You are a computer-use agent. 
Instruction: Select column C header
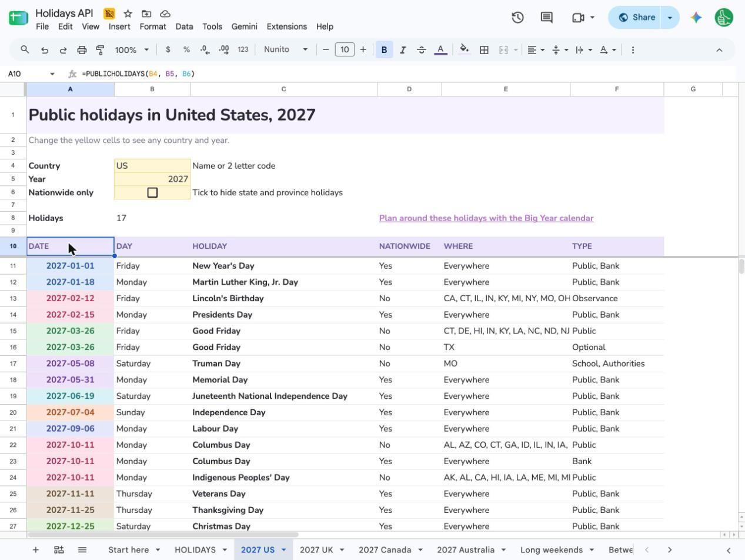click(x=283, y=89)
